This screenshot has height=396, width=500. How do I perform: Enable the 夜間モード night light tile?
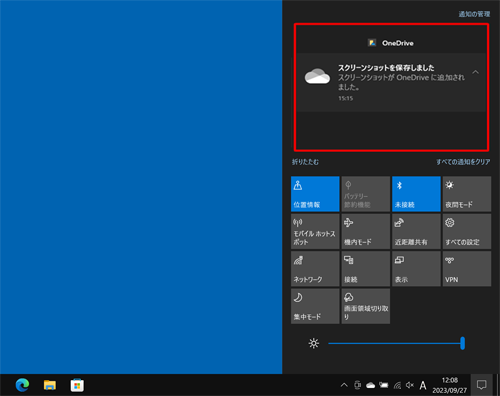click(x=467, y=194)
